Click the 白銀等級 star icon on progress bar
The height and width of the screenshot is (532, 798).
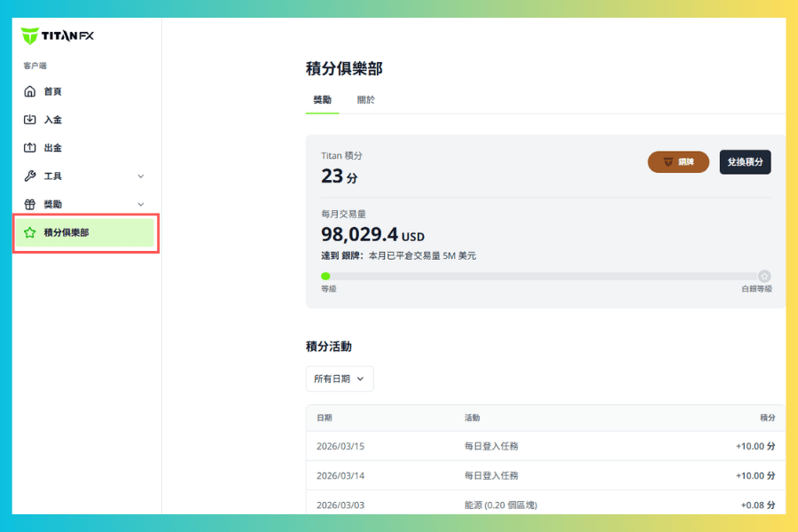[x=764, y=276]
